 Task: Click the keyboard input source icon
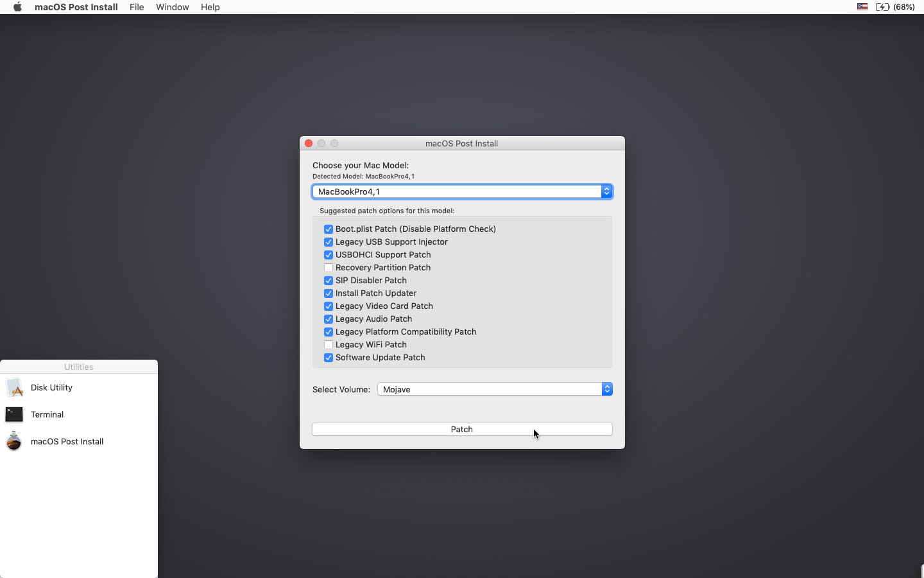coord(862,7)
